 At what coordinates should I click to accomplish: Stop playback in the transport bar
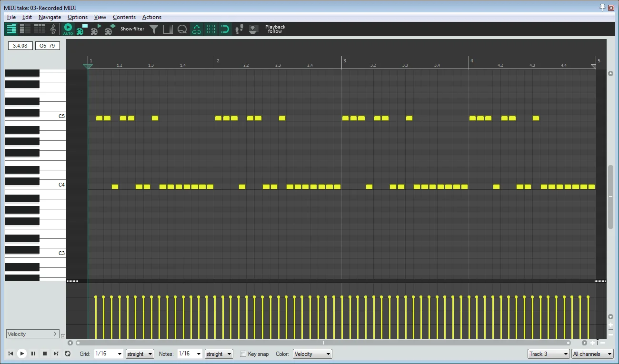[x=45, y=354]
